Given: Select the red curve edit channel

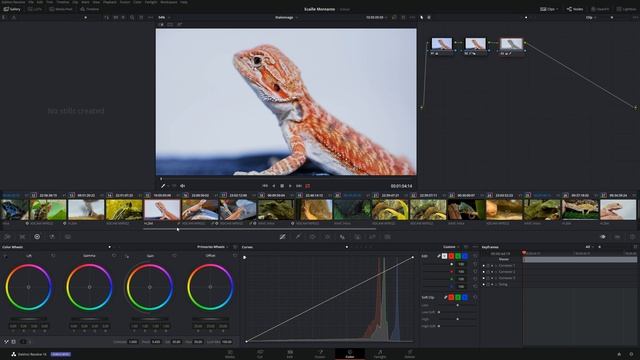Looking at the screenshot, I should 451,256.
